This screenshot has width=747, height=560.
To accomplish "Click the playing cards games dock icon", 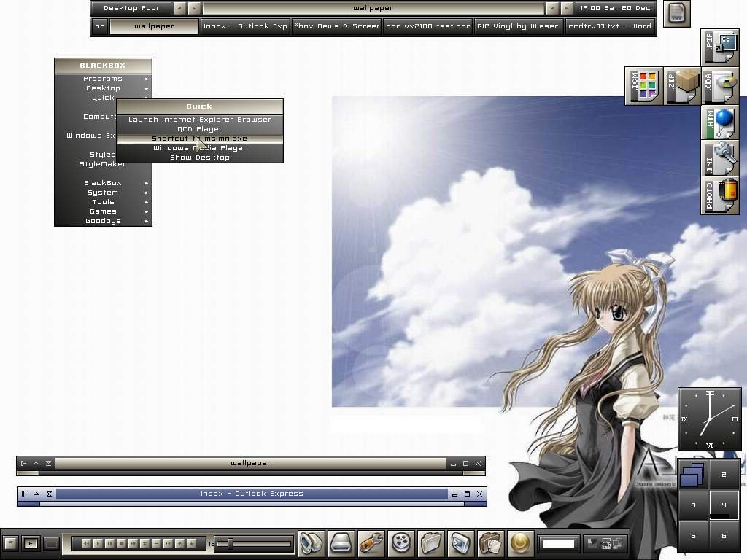I will (x=490, y=542).
